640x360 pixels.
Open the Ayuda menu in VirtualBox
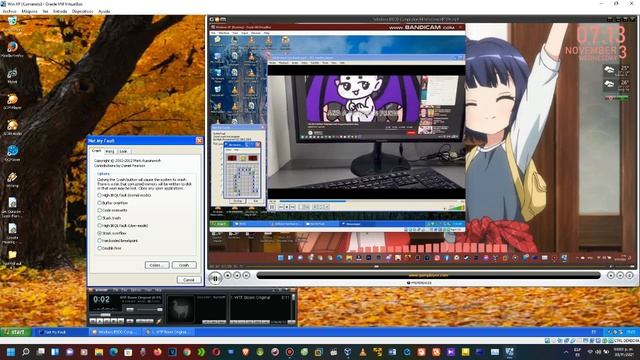tap(104, 11)
